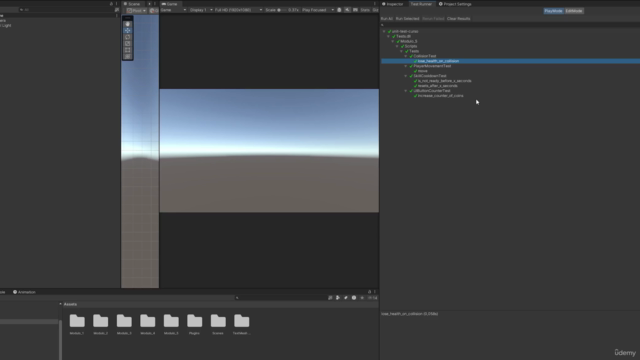Collapse the CollisionTest node
Viewport: 640px width, 360px height.
coord(406,56)
